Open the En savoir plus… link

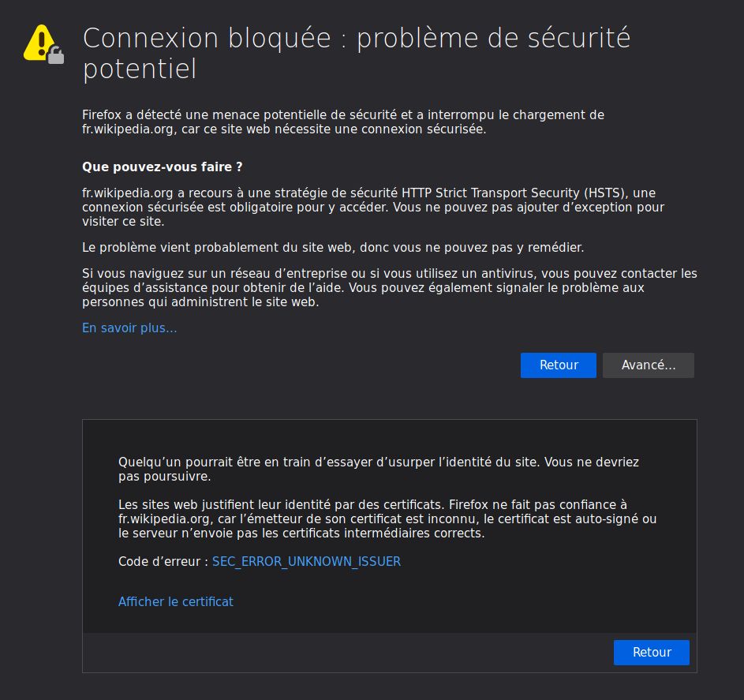pos(129,328)
